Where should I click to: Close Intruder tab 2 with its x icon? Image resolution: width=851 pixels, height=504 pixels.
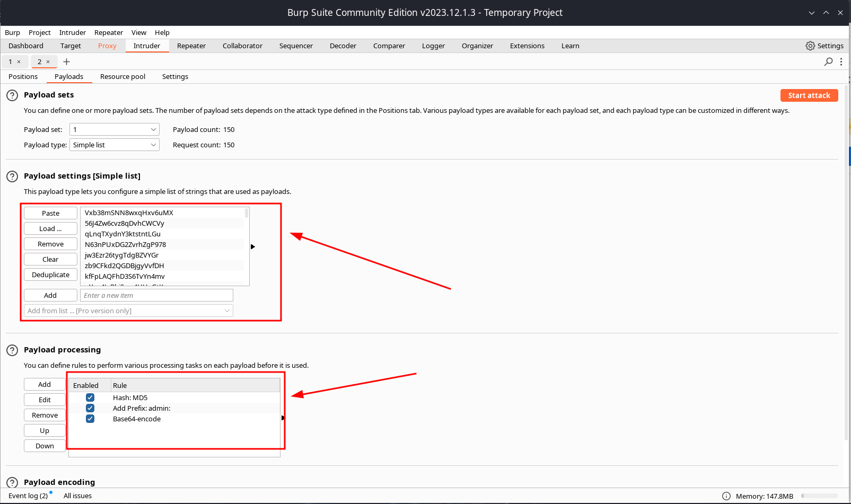[48, 62]
